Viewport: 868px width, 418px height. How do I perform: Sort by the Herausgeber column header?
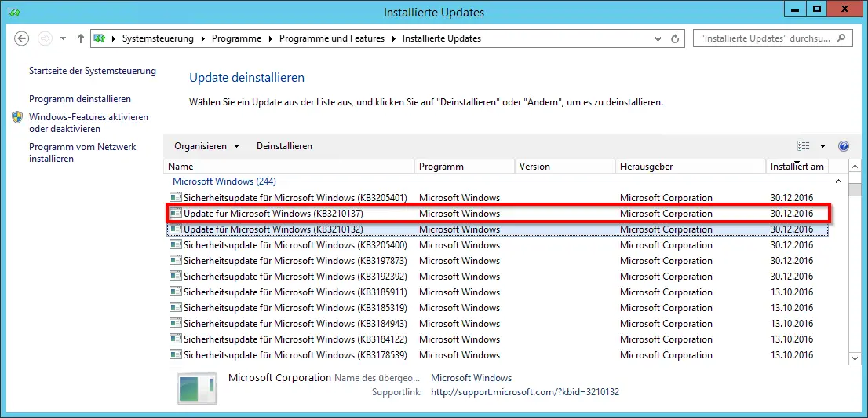coord(691,167)
